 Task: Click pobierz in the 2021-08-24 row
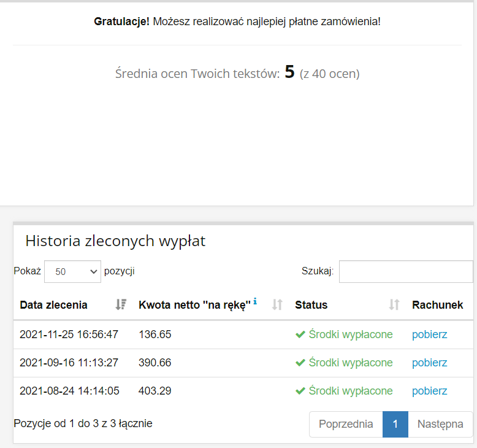coord(429,391)
